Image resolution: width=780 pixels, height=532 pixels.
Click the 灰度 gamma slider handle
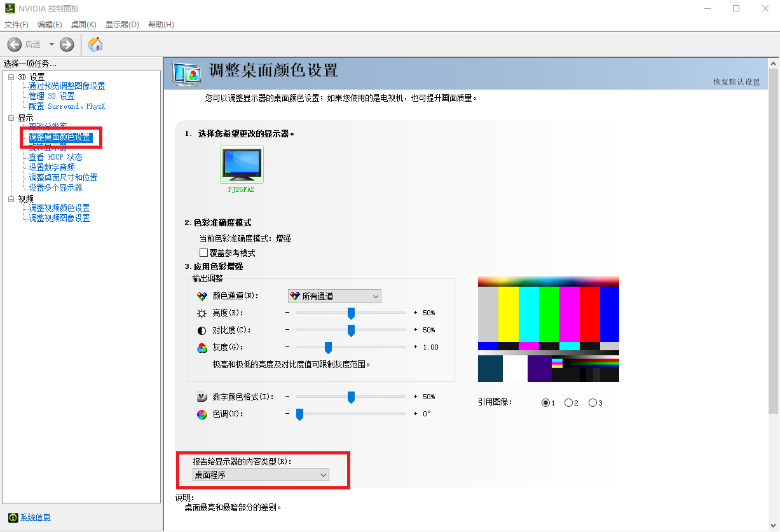(329, 348)
